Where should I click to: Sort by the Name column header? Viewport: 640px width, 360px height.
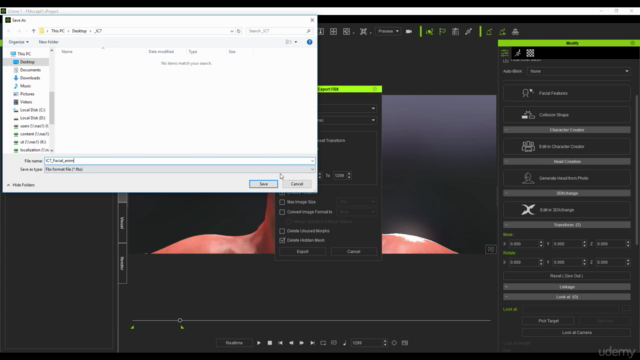pyautogui.click(x=67, y=52)
